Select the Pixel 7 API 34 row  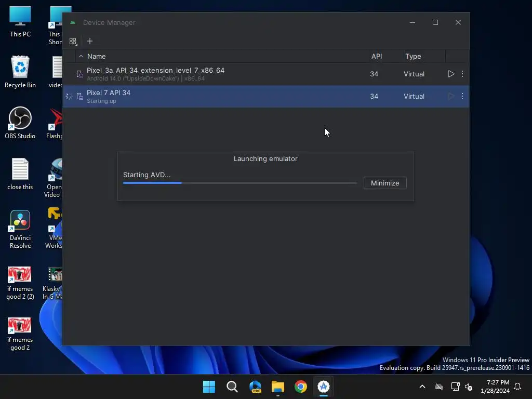click(266, 96)
